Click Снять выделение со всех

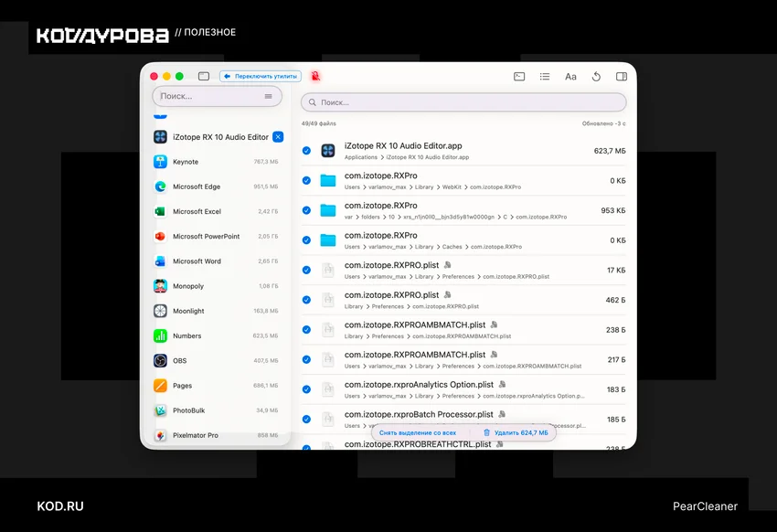tap(417, 432)
